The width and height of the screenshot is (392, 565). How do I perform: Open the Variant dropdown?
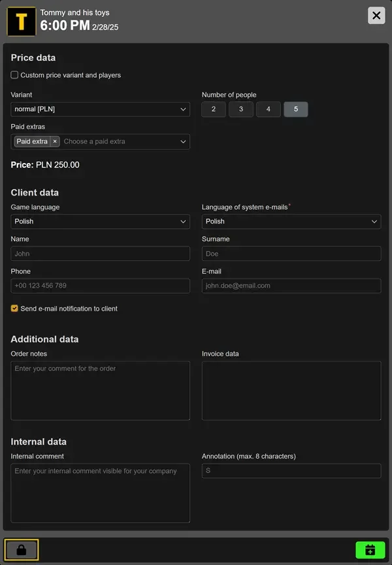[x=100, y=109]
